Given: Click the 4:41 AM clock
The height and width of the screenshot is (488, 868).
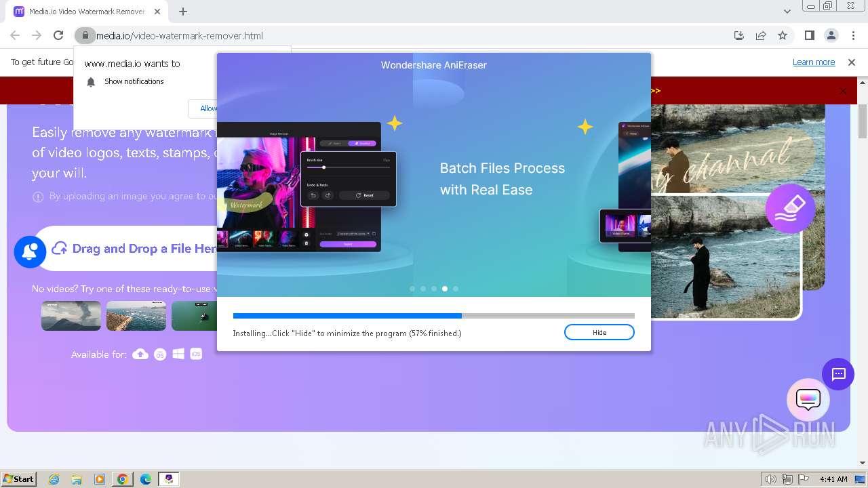Looking at the screenshot, I should (833, 479).
